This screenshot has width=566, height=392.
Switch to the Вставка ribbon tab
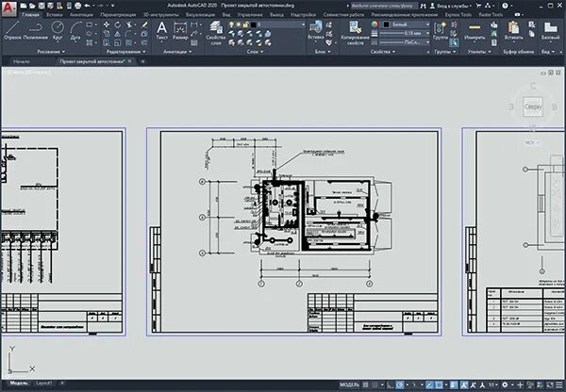pyautogui.click(x=54, y=15)
